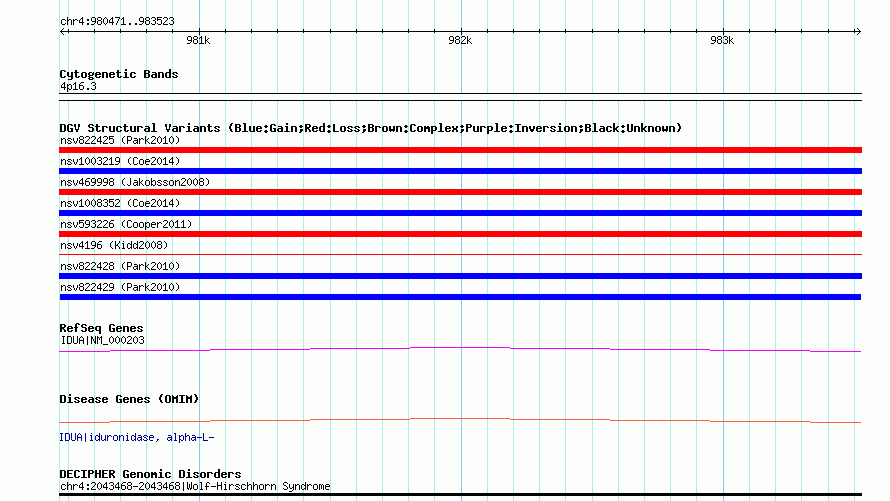Open variant nsv469998 (Jakobsson2008) label

pos(135,182)
